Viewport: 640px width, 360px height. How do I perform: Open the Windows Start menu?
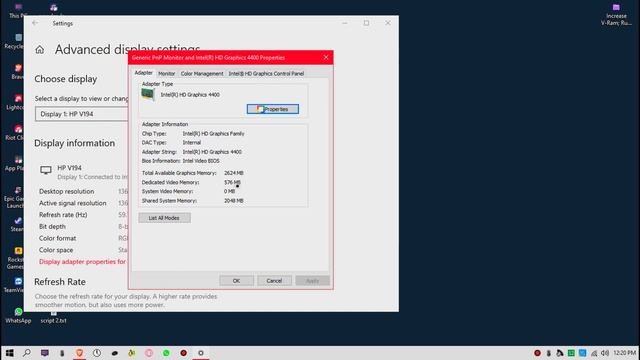pos(9,353)
